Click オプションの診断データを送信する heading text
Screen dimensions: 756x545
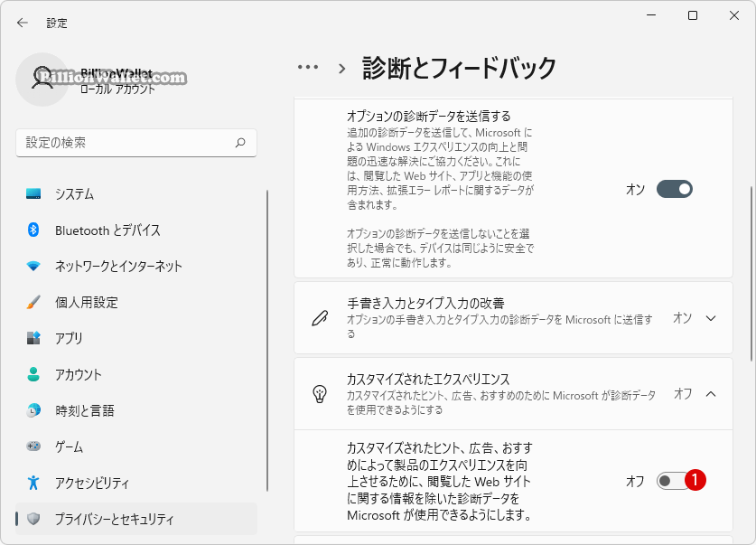coord(429,117)
